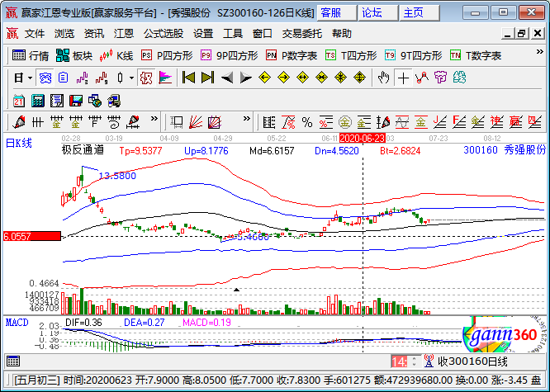
Task: Click the colored flag icon
Action: (x=165, y=78)
